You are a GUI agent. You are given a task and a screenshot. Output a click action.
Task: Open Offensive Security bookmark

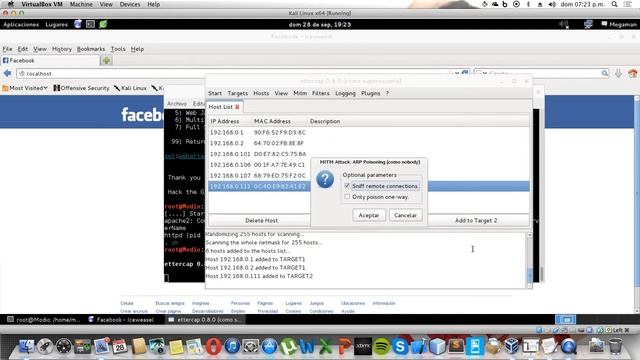tap(81, 88)
